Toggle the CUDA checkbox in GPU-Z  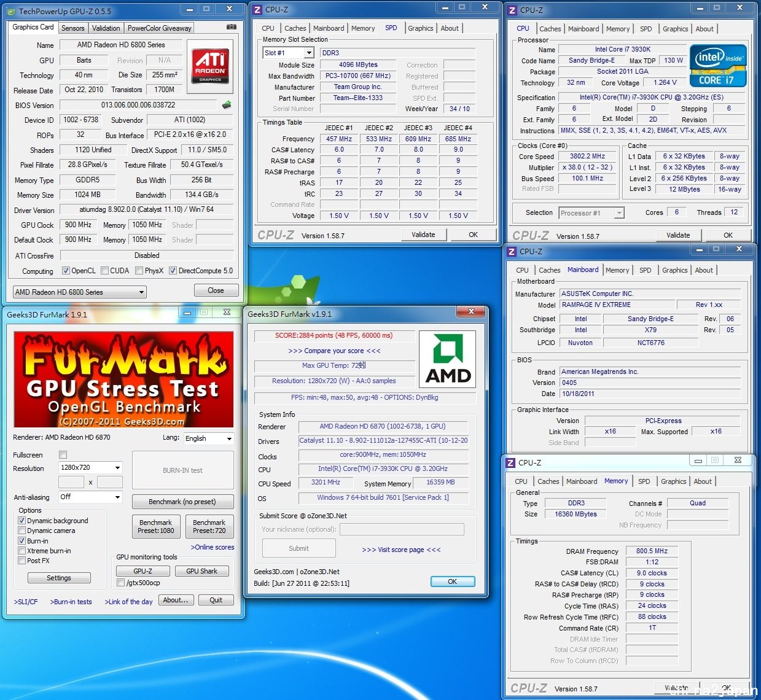tap(105, 271)
